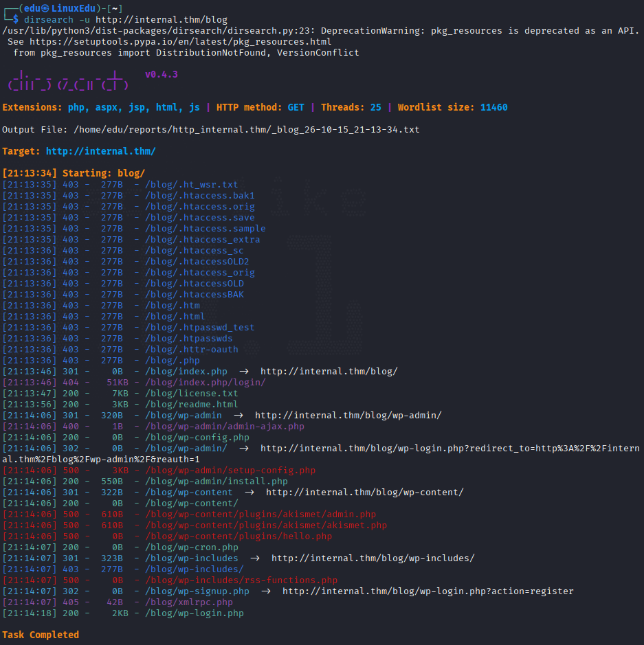The image size is (644, 645).
Task: Select the /blog/license.txt result
Action: 191,394
